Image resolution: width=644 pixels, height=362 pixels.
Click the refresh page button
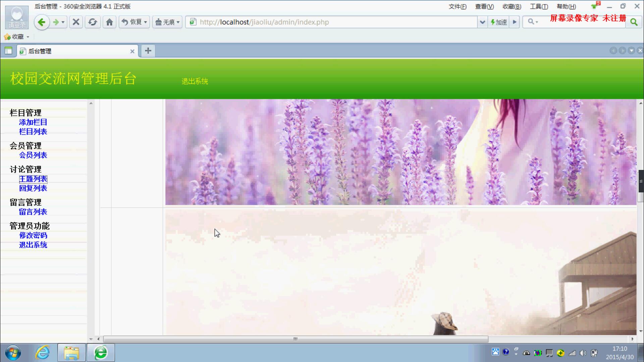(x=93, y=22)
